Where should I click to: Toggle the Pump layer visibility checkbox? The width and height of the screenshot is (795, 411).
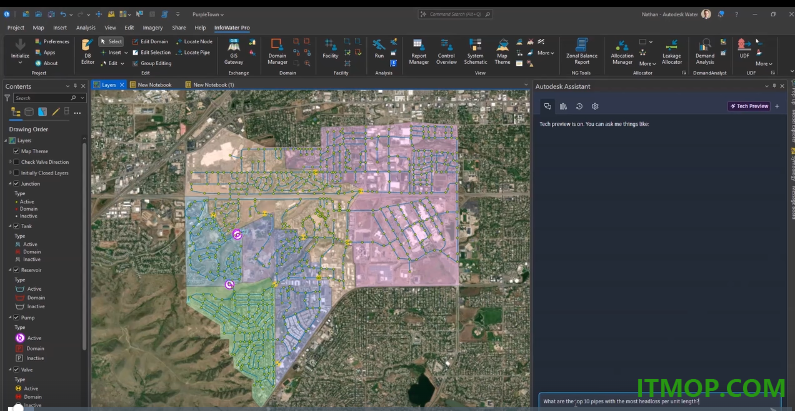pos(17,318)
